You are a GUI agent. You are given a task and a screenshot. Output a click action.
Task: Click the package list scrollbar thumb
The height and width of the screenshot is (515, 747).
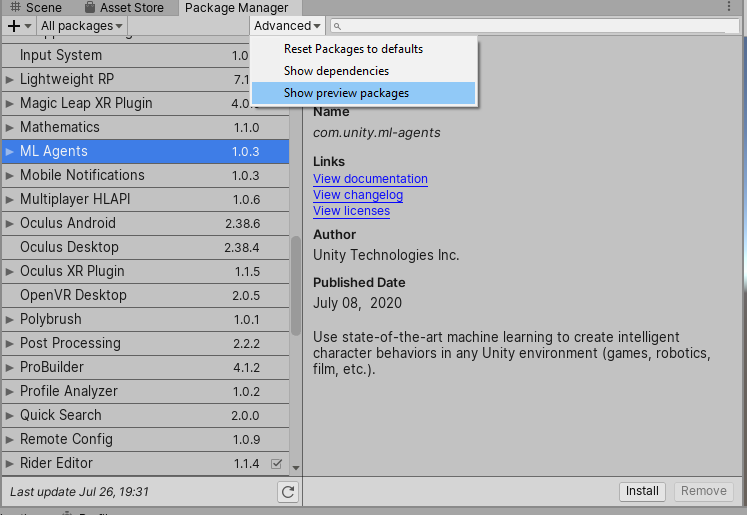tap(296, 286)
